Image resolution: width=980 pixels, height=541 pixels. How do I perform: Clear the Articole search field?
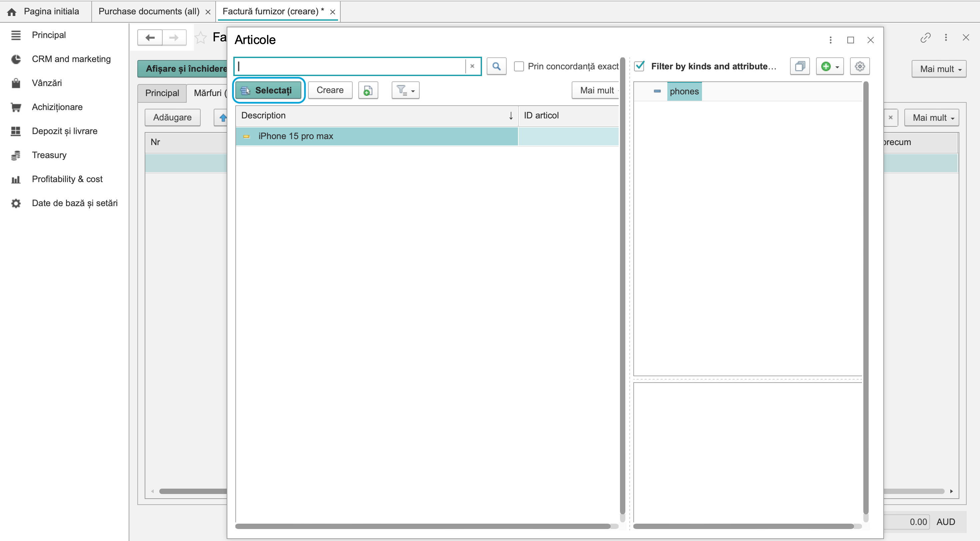coord(472,66)
